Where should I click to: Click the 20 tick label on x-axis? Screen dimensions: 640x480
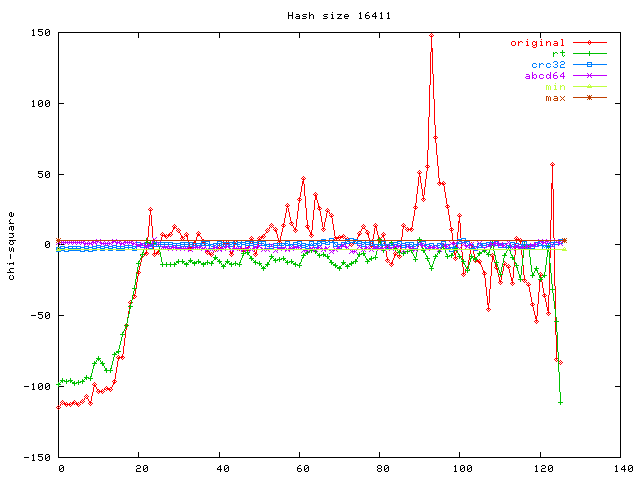(141, 468)
